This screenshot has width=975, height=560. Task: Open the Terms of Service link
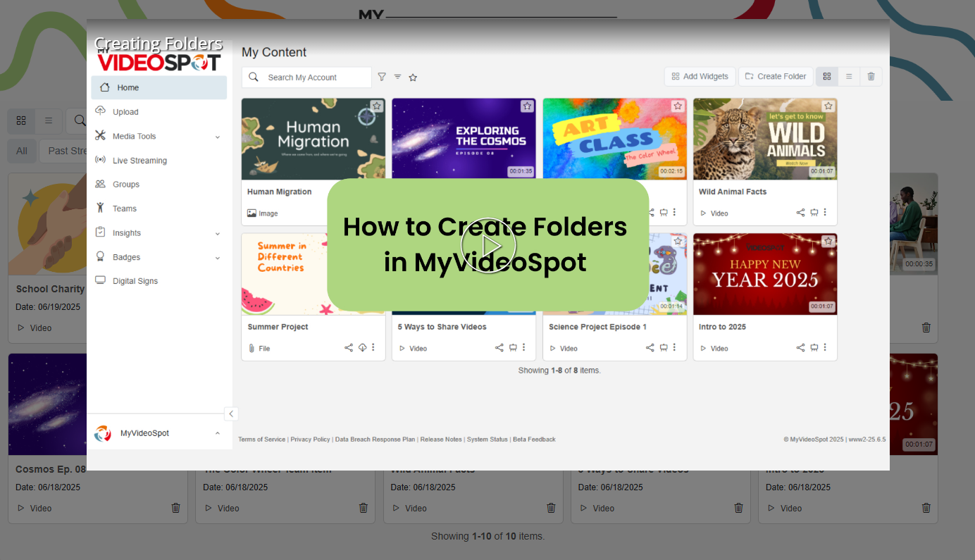tap(262, 440)
